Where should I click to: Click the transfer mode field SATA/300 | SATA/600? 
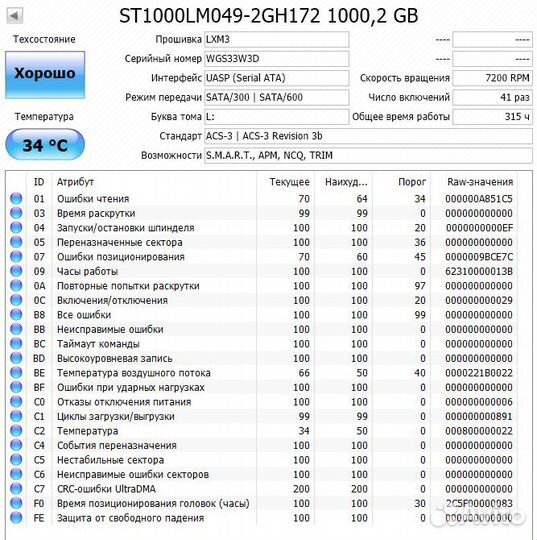pos(277,97)
